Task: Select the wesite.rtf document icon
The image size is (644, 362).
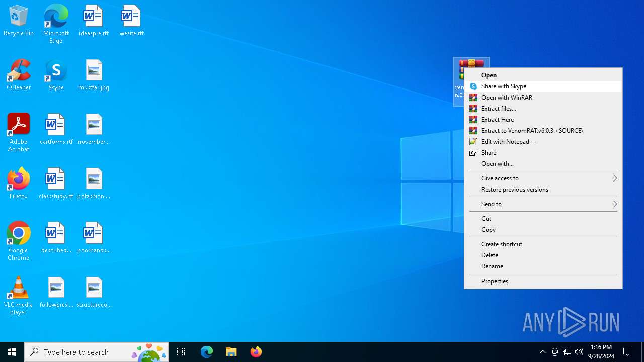Action: coord(131,21)
